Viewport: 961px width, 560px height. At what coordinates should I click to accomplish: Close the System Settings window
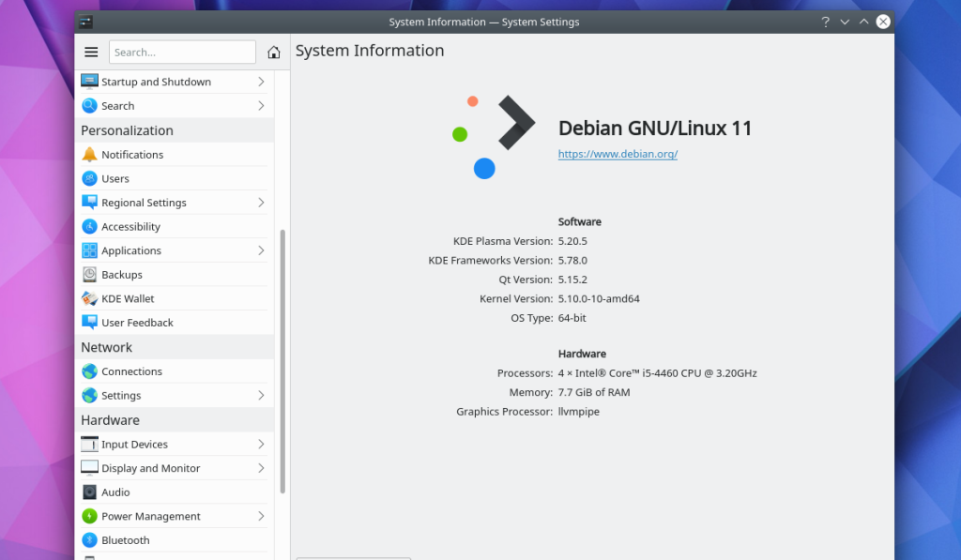tap(883, 23)
